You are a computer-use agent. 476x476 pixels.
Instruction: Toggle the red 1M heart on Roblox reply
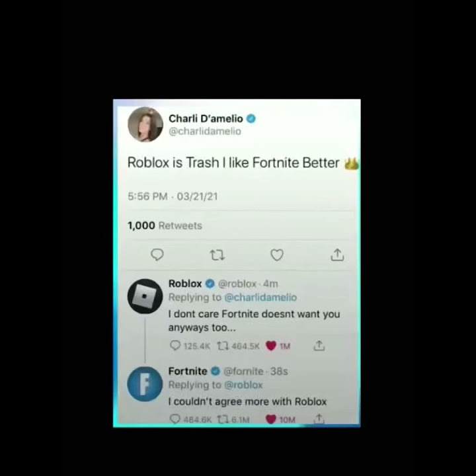pyautogui.click(x=278, y=346)
